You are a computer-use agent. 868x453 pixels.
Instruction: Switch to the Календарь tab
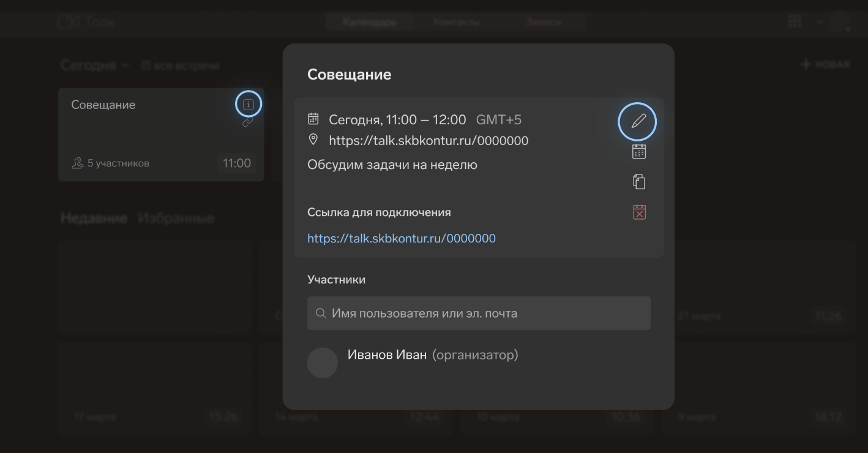pos(369,22)
